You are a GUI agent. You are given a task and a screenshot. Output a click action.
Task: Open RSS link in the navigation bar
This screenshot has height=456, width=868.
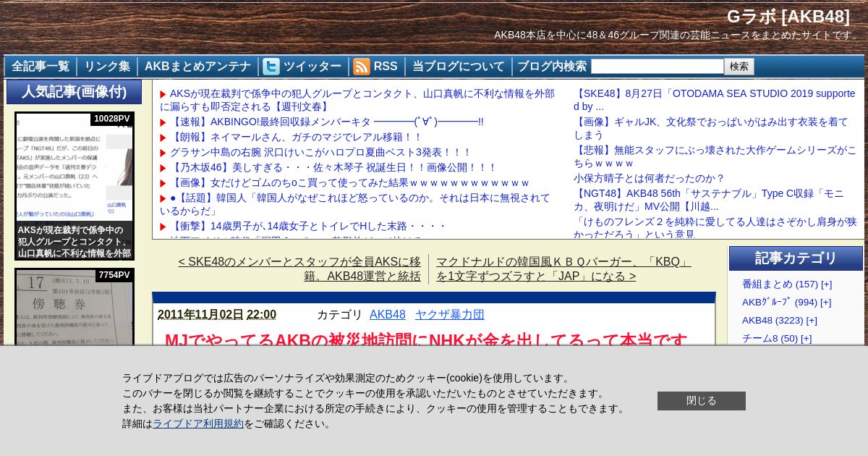386,67
